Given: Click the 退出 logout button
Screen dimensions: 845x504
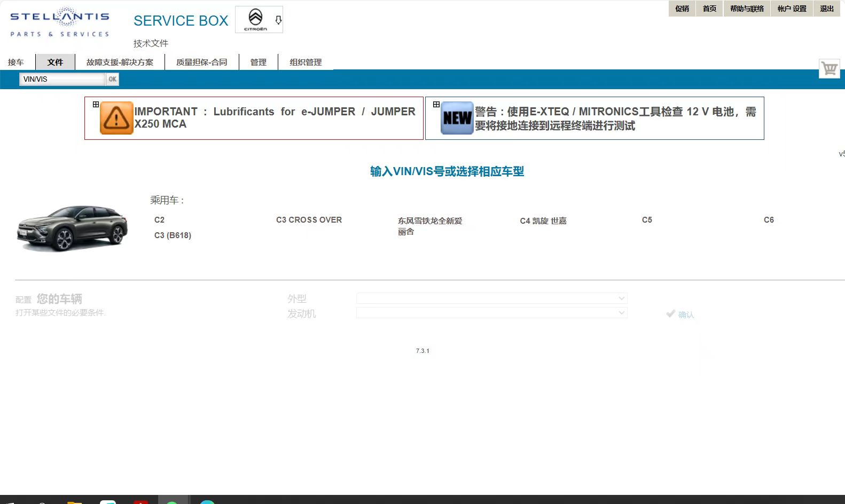Looking at the screenshot, I should 826,9.
